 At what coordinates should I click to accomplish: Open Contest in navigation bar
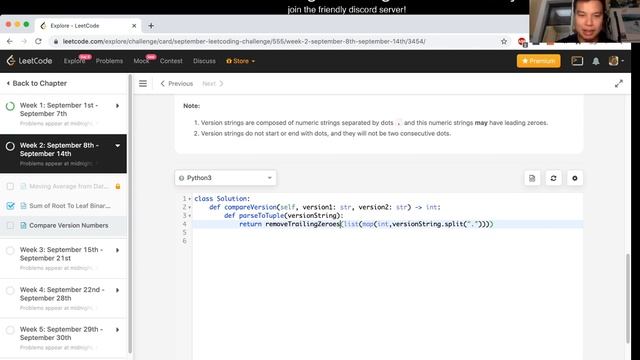171,61
